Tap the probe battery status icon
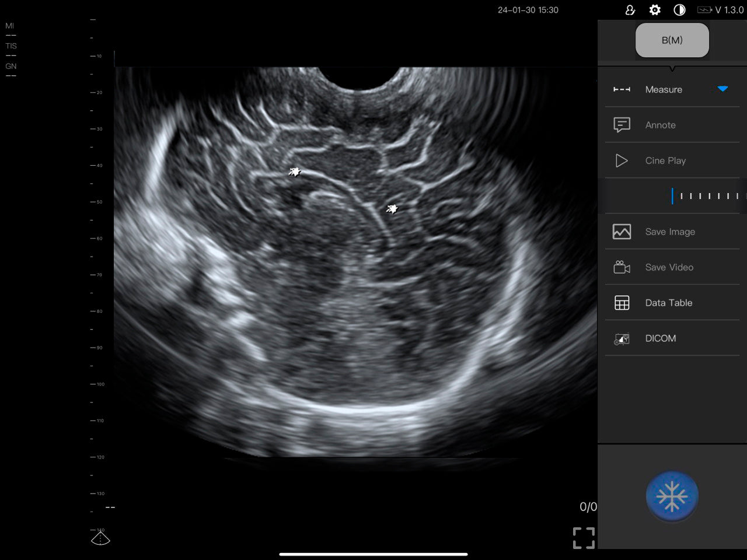The width and height of the screenshot is (747, 560). pos(704,10)
